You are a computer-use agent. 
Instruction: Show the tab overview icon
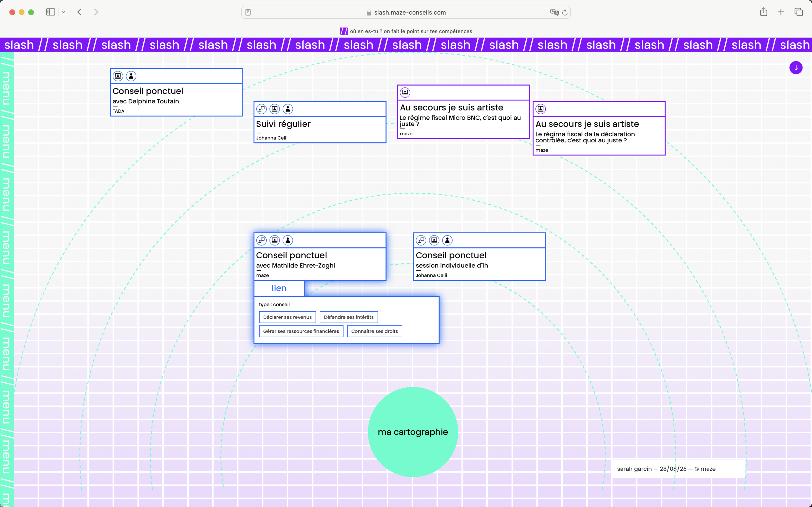click(x=798, y=12)
